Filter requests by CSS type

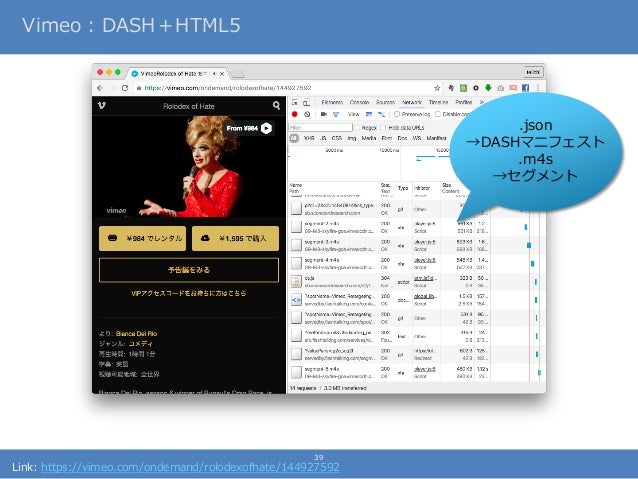point(336,138)
